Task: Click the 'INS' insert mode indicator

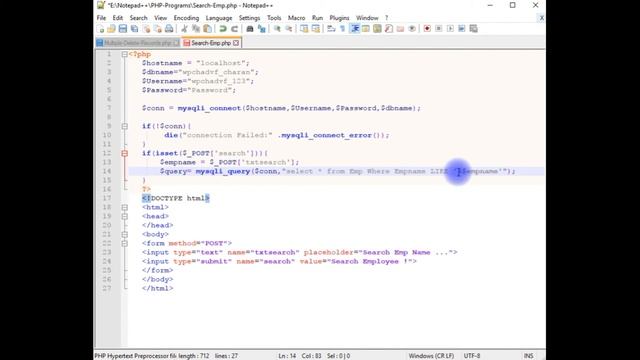Action: pos(528,356)
